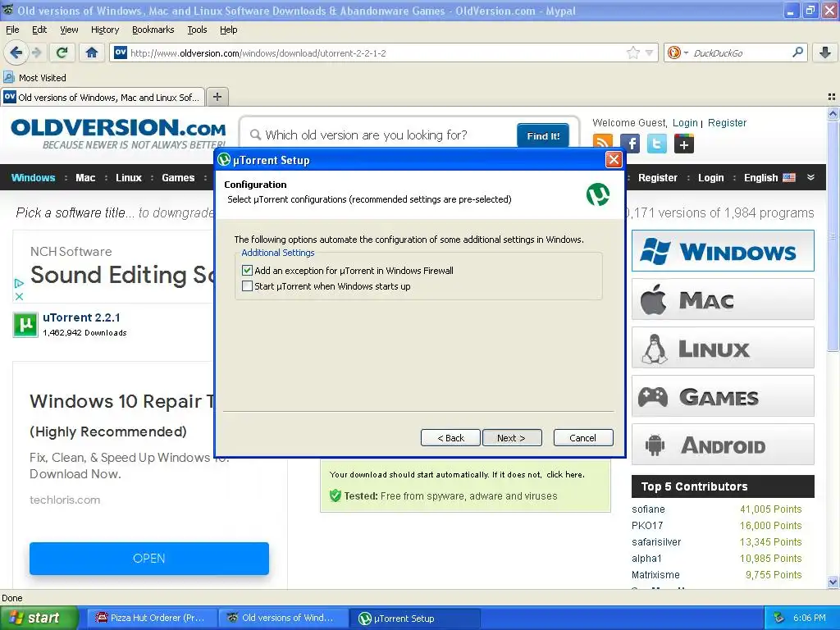Click the US flag language icon
Screen dimensions: 840x630
(x=789, y=178)
